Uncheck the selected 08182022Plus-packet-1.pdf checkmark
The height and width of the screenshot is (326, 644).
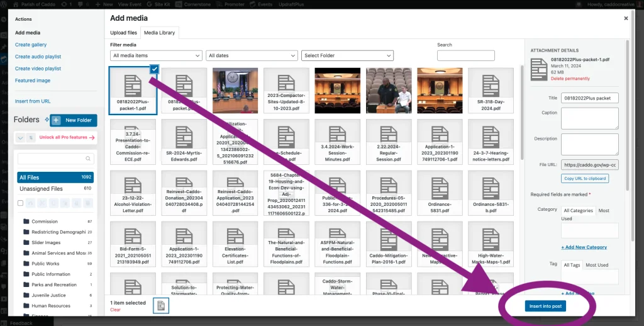click(154, 69)
